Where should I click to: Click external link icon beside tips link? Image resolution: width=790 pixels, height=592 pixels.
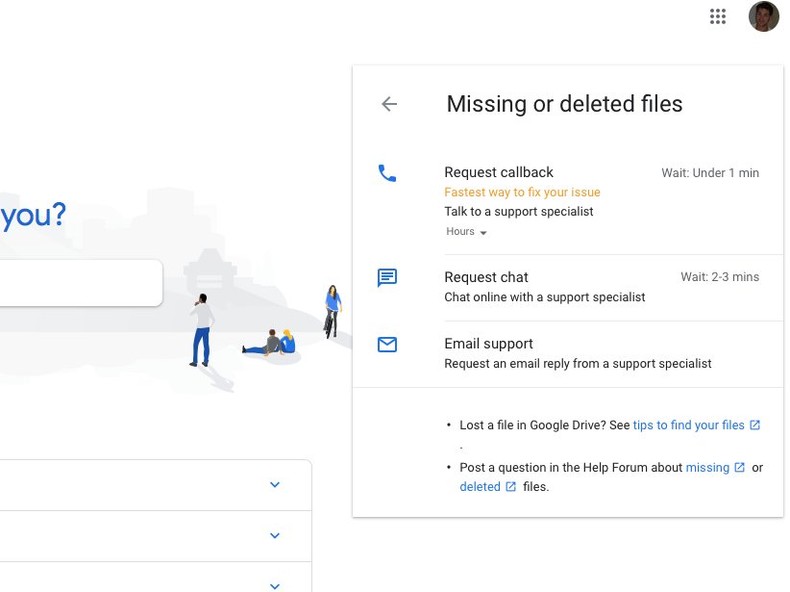pyautogui.click(x=755, y=425)
